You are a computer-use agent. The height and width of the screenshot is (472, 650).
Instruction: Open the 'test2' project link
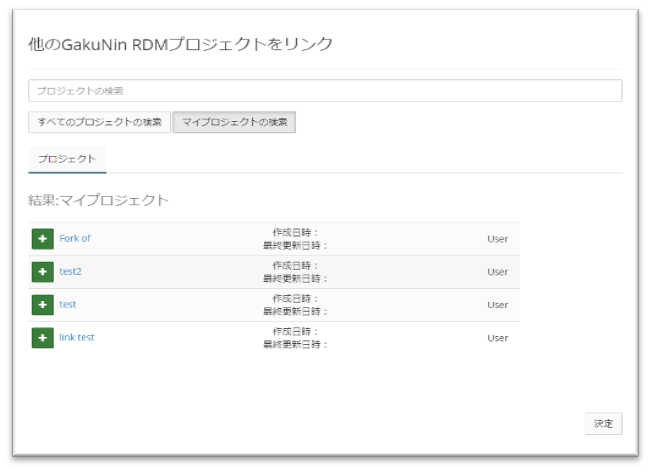[x=70, y=271]
